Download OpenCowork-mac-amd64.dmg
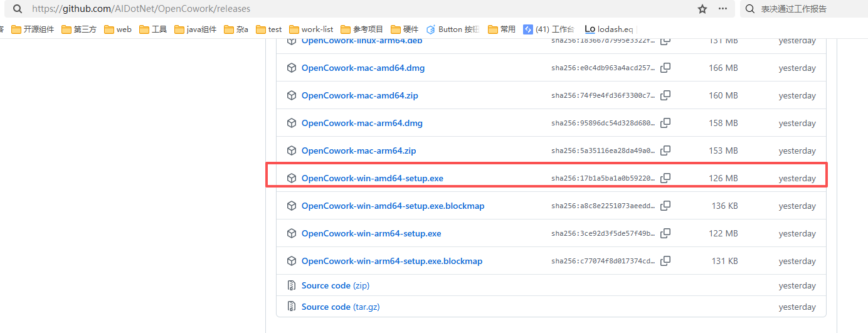 point(363,68)
